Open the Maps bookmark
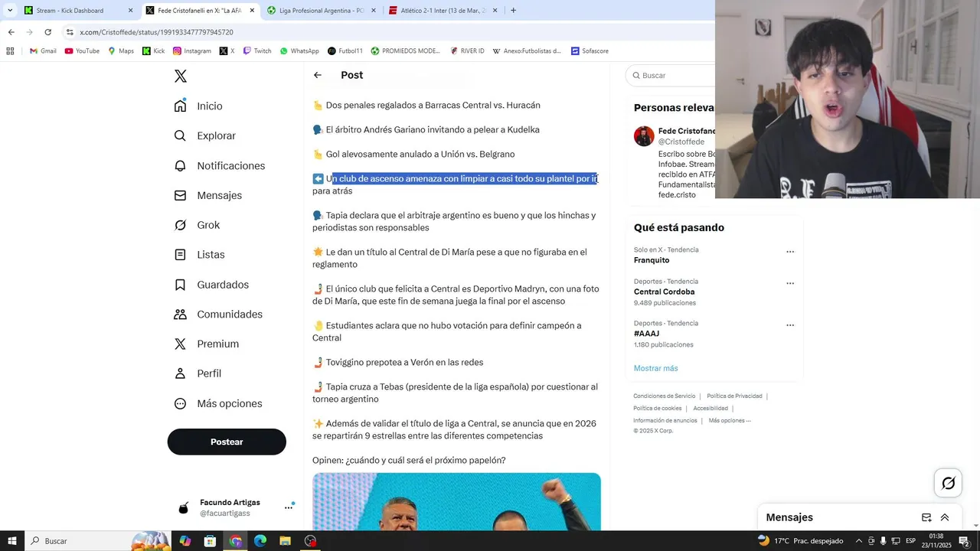This screenshot has height=551, width=980. pos(121,51)
